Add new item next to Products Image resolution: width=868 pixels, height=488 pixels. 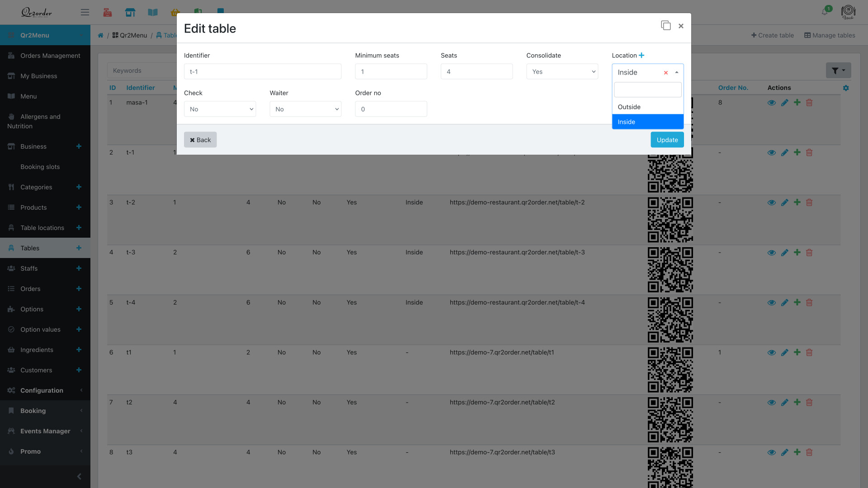click(79, 207)
